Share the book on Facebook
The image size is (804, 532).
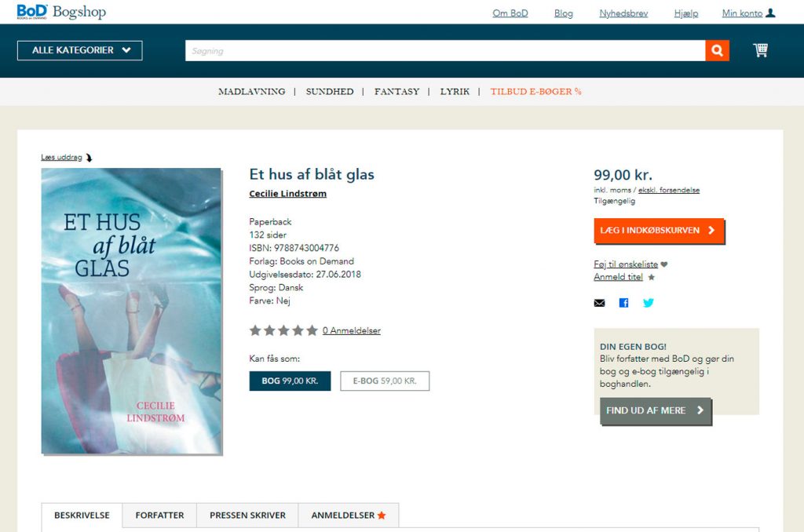click(623, 303)
